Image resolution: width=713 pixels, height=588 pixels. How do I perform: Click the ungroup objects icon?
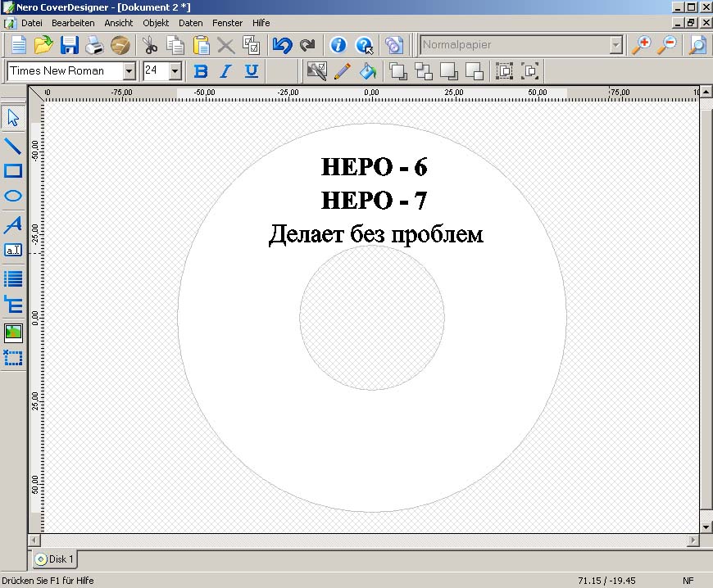click(529, 71)
